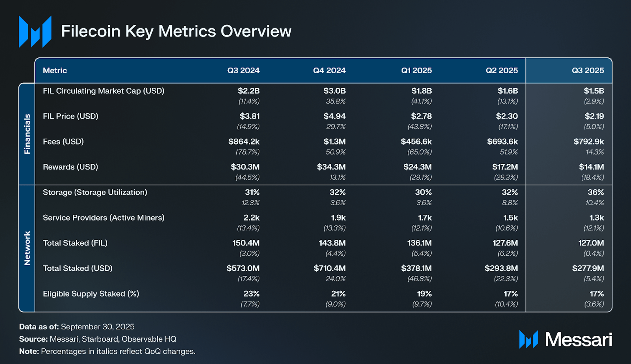This screenshot has width=631, height=364.
Task: Select the Financials vertical section label
Action: 27,134
